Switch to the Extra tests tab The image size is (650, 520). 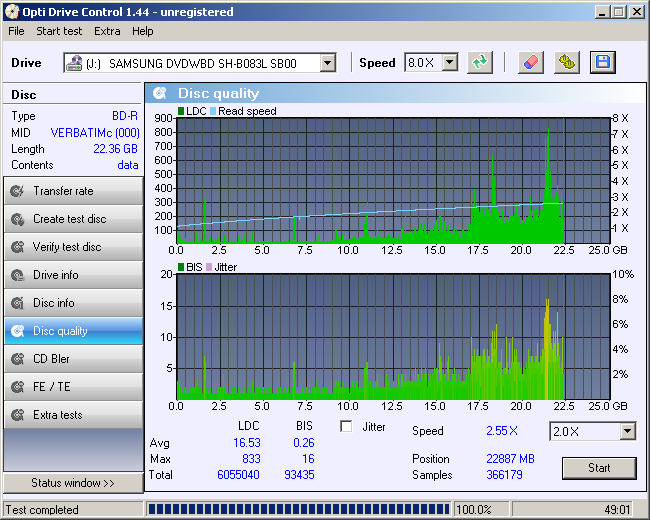click(73, 415)
